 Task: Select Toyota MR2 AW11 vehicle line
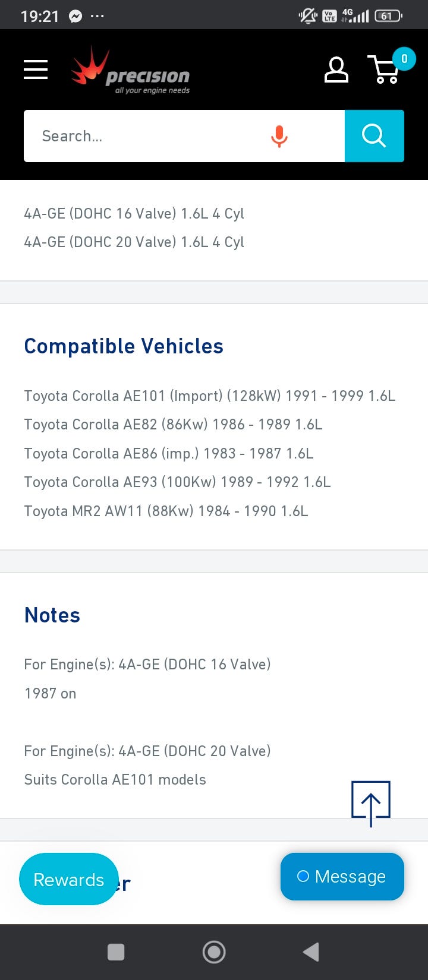(x=166, y=511)
